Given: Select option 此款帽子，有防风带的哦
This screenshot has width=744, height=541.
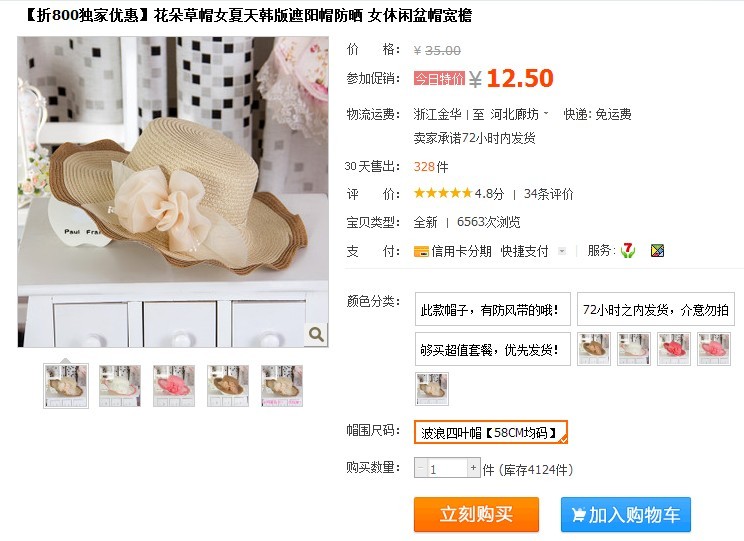Looking at the screenshot, I should click(493, 309).
